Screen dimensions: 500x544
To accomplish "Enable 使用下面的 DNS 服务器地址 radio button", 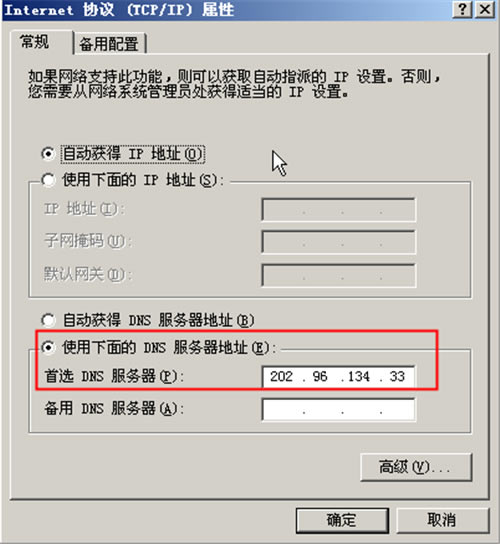I will tap(48, 347).
